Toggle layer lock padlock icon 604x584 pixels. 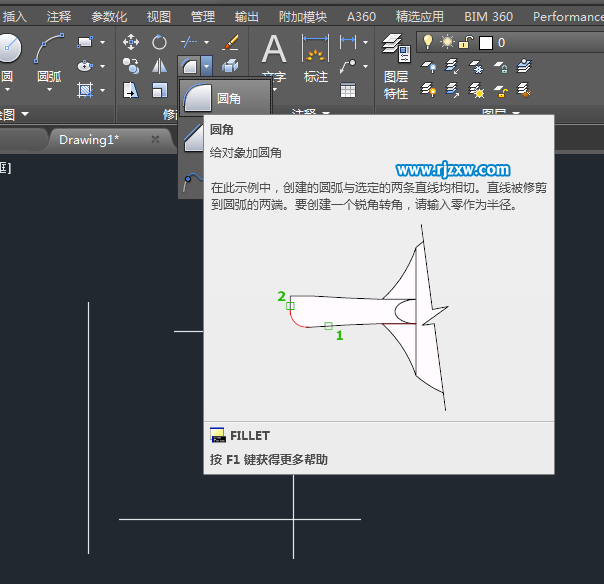pos(465,42)
